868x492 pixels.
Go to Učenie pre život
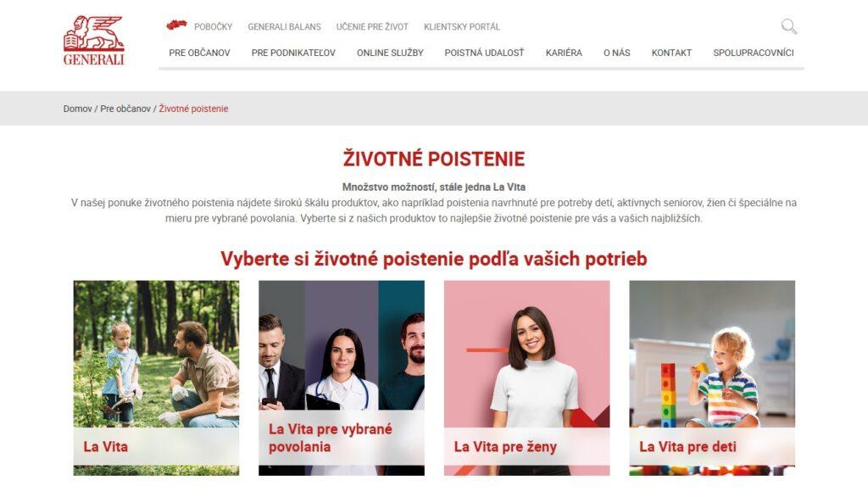tap(372, 26)
